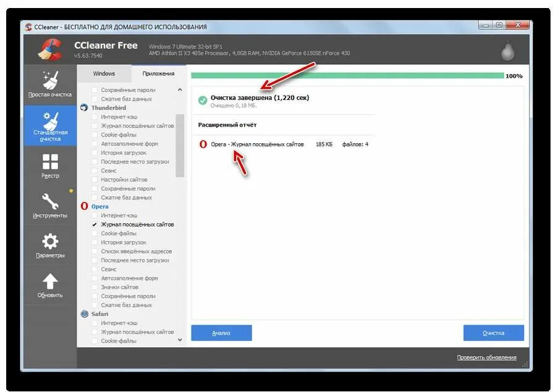The image size is (553, 392).
Task: Check Opera Сжатие баз данных checkbox
Action: pyautogui.click(x=94, y=305)
